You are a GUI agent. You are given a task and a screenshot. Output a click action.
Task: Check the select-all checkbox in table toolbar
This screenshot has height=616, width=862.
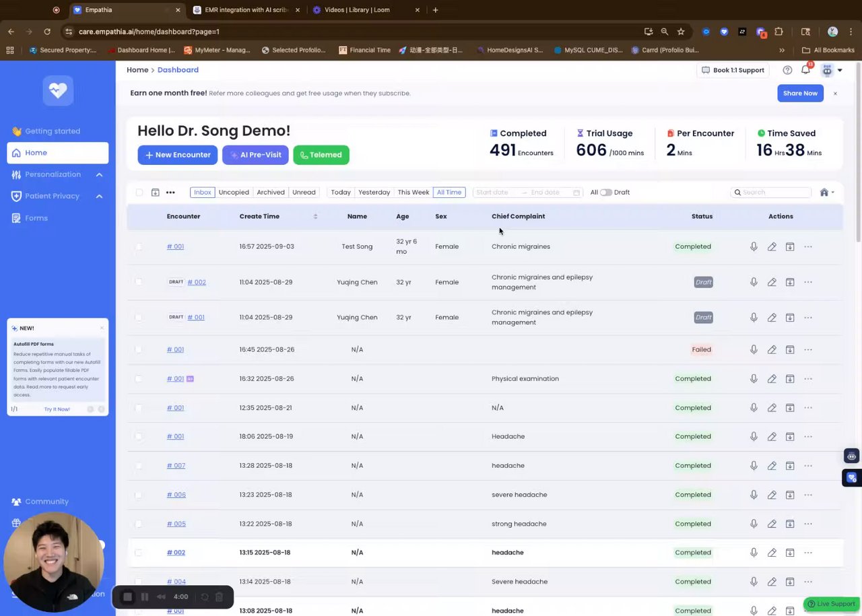139,193
